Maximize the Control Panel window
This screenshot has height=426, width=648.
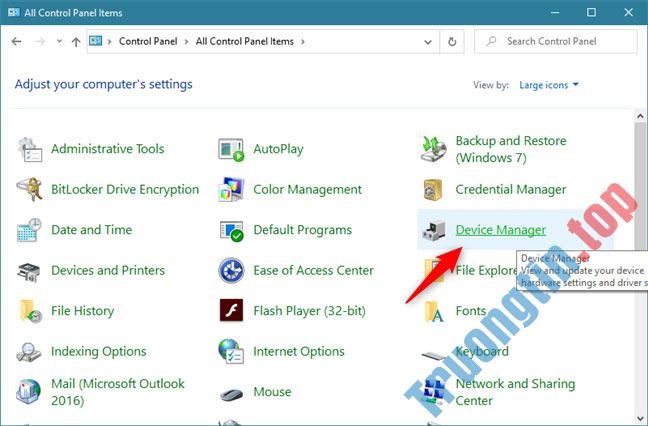point(591,12)
